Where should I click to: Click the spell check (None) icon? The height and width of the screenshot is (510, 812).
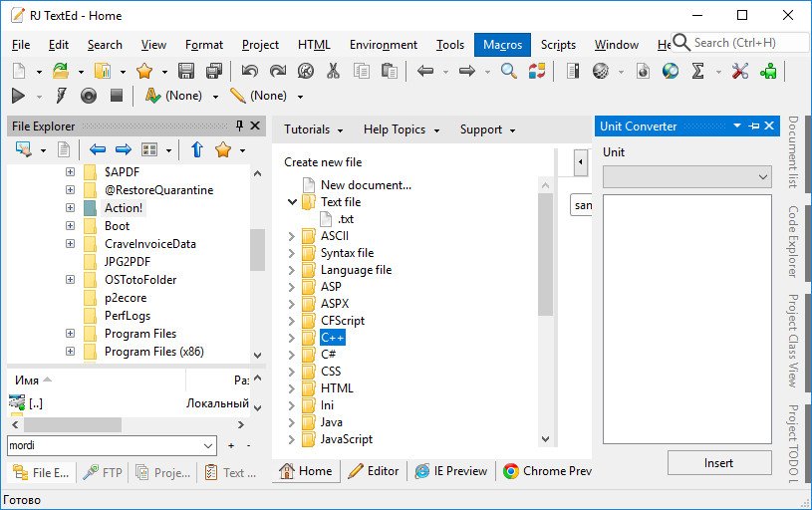(152, 96)
